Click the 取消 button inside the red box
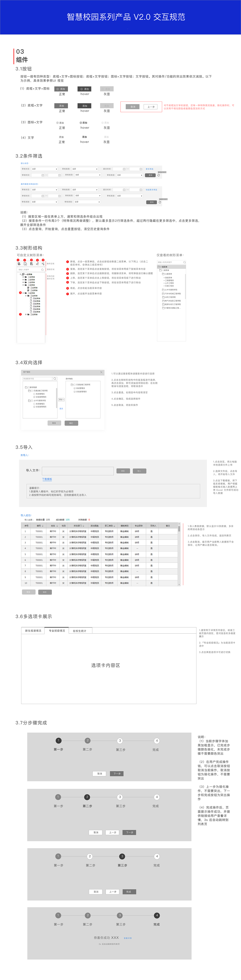The height and width of the screenshot is (980, 241). [133, 107]
